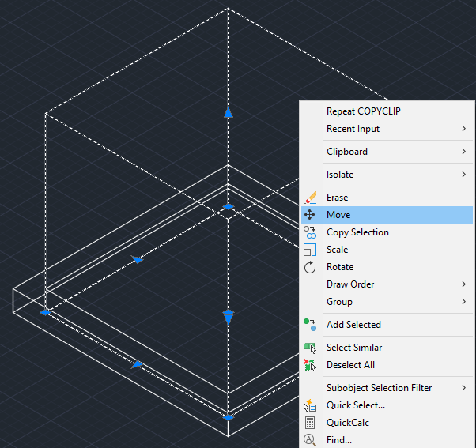Expand the Clipboard submenu arrow
This screenshot has width=476, height=448.
click(x=463, y=152)
